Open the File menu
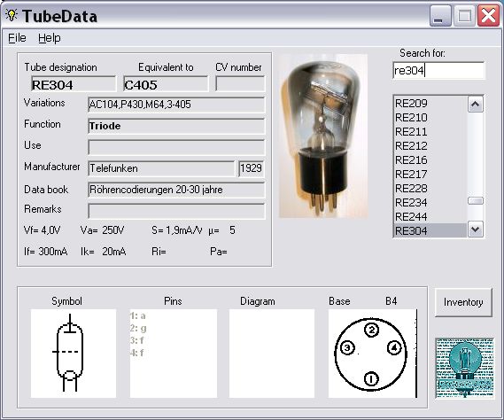The width and height of the screenshot is (504, 420). point(17,38)
